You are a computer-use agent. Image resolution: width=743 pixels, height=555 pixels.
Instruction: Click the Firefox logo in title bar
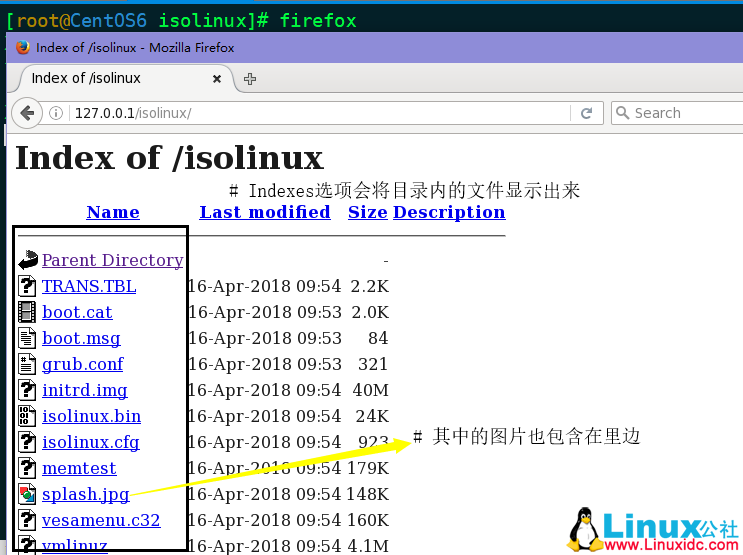(23, 47)
